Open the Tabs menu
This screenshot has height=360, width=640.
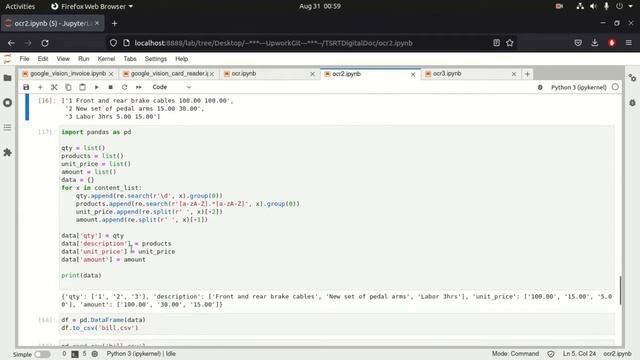[x=130, y=59]
